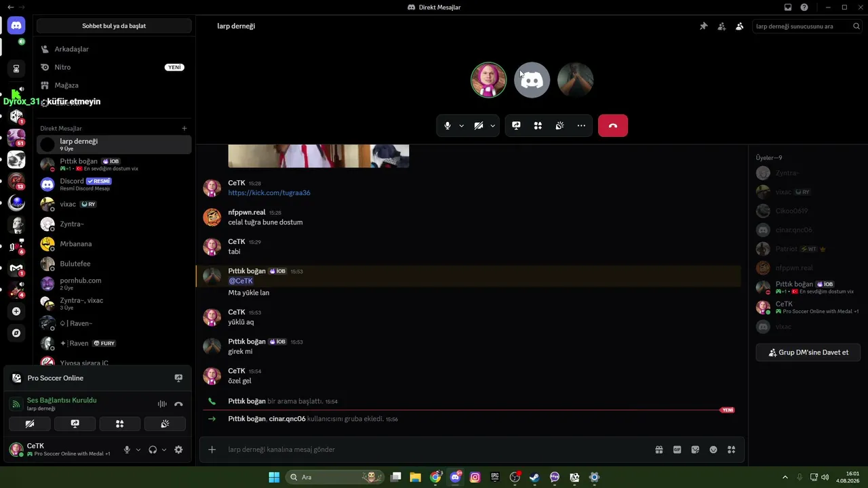Image resolution: width=868 pixels, height=488 pixels.
Task: Open Instagram from the taskbar
Action: tap(475, 477)
